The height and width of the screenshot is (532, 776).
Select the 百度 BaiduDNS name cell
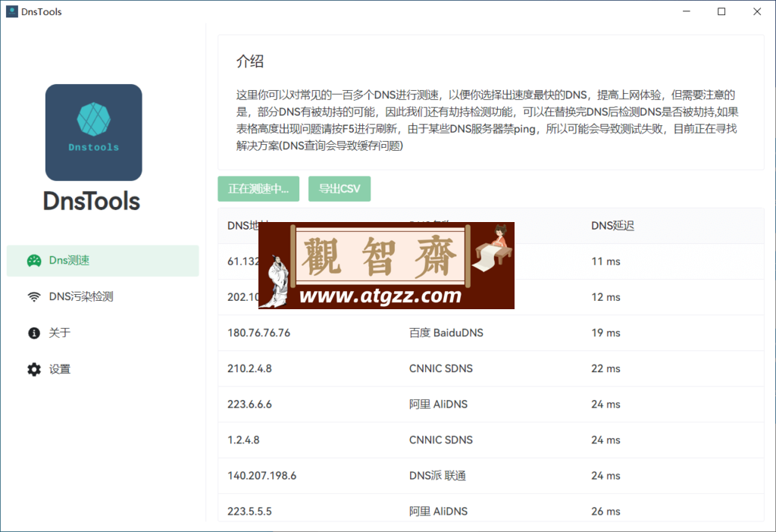pyautogui.click(x=446, y=333)
